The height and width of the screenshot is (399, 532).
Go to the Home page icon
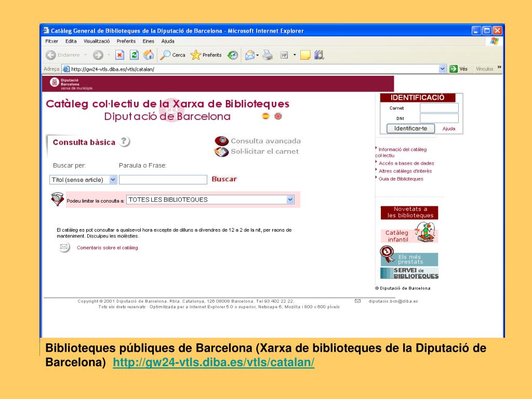click(148, 55)
